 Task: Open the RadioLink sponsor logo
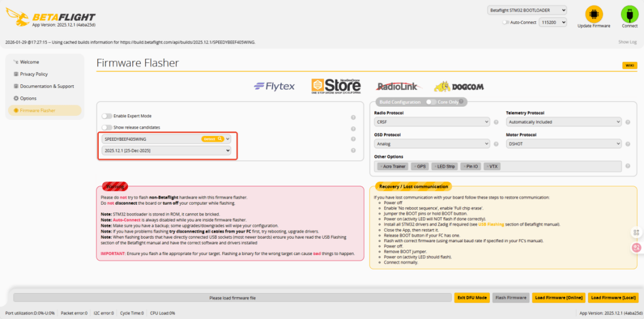point(397,87)
